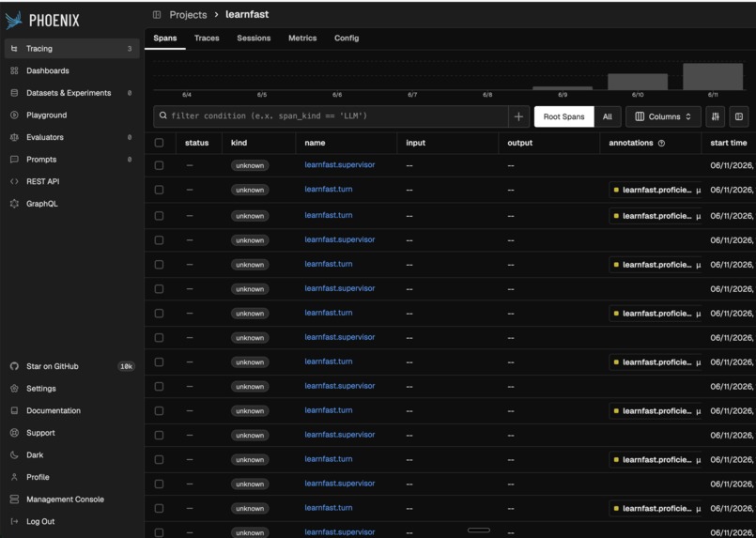756x538 pixels.
Task: Click the Documentation book icon
Action: pyautogui.click(x=14, y=410)
